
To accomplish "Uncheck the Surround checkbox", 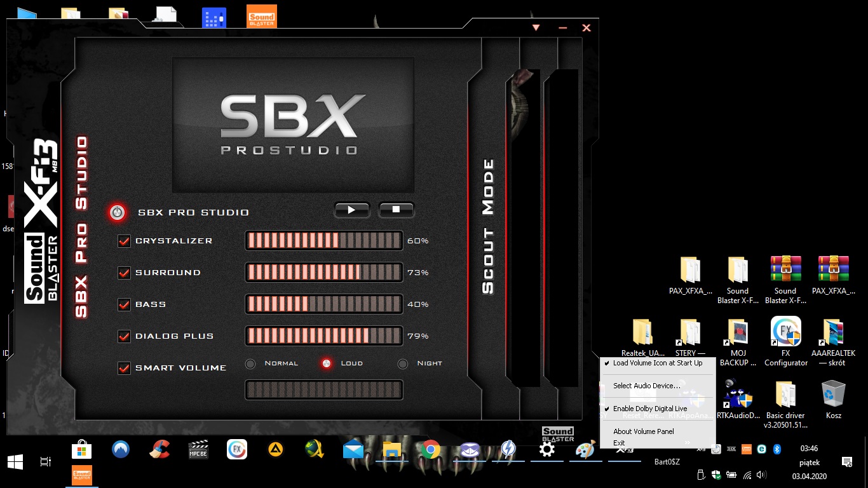I will (124, 273).
